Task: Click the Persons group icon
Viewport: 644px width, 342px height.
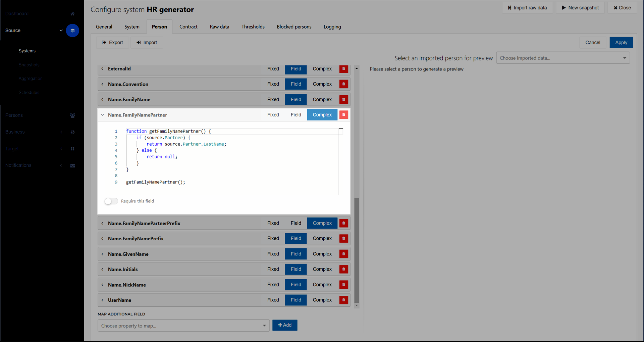Action: (72, 115)
